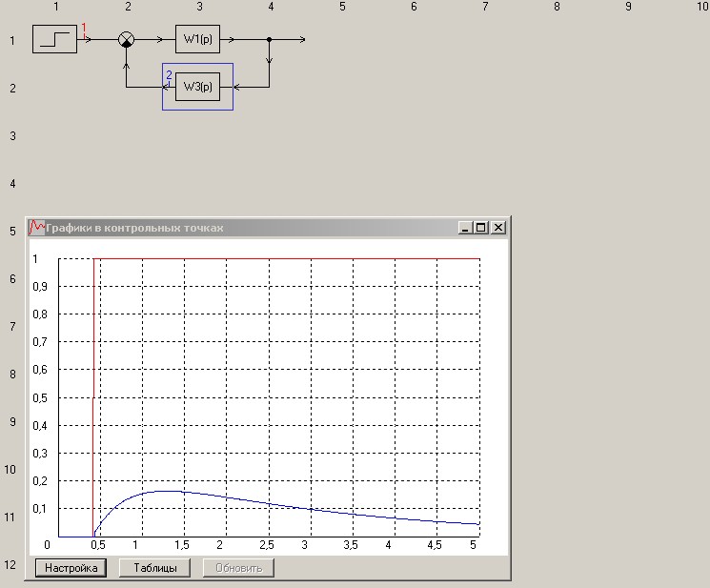Click the '4,5' x-axis label
This screenshot has width=710, height=588.
point(435,544)
